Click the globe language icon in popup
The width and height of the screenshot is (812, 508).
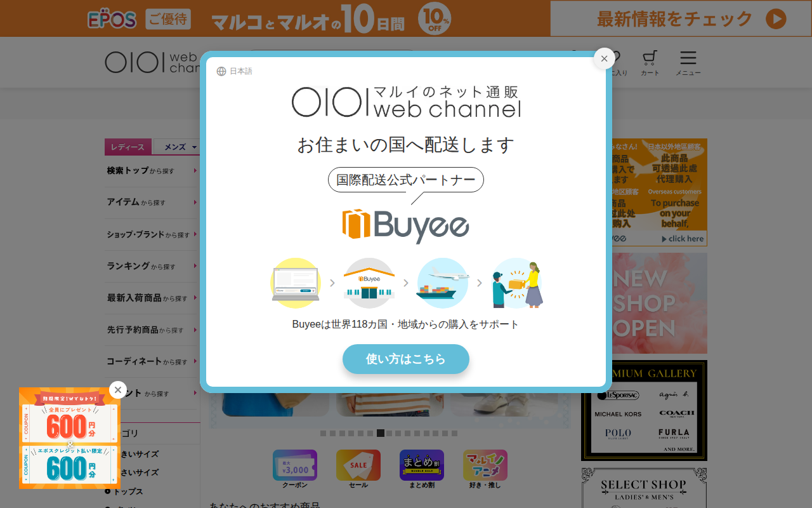pos(221,71)
